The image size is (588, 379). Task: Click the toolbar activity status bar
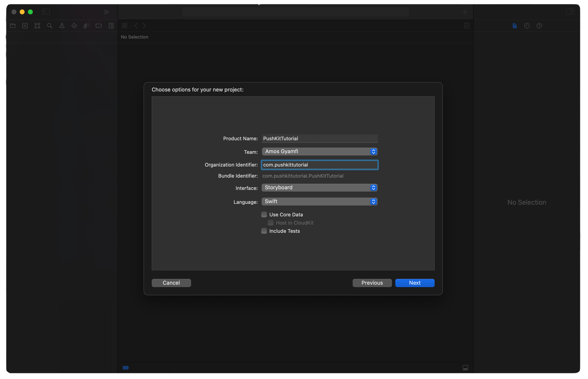(x=295, y=12)
